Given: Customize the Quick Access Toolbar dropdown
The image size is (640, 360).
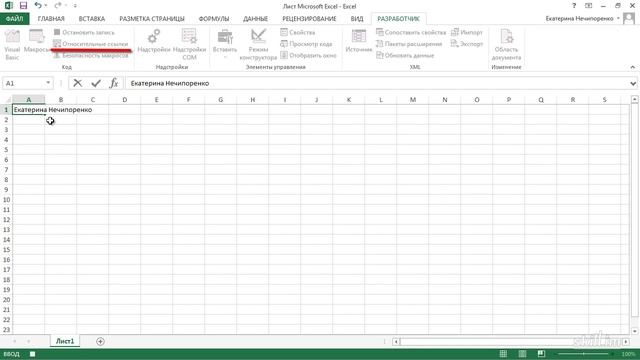Looking at the screenshot, I should 75,6.
